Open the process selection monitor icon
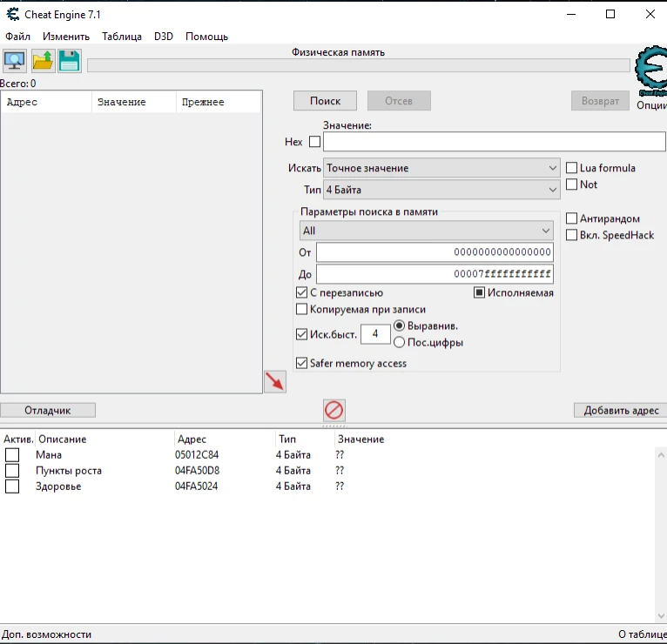The height and width of the screenshot is (644, 667). tap(15, 61)
